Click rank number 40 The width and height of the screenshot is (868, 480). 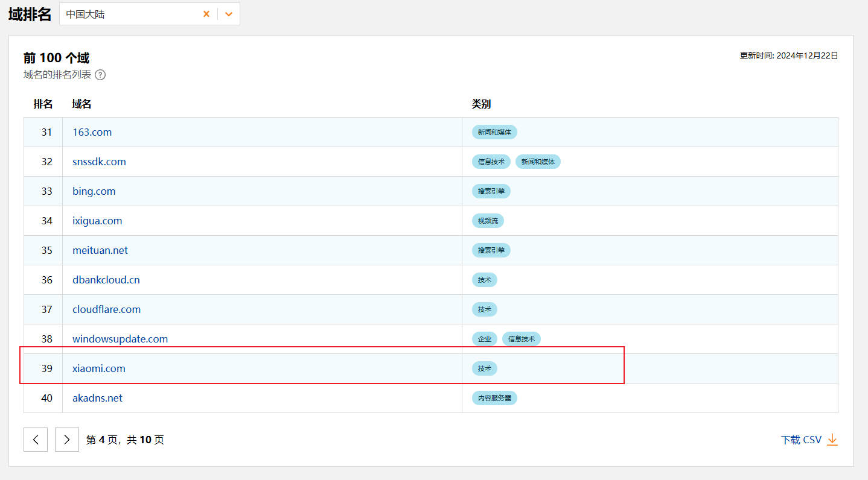point(46,398)
